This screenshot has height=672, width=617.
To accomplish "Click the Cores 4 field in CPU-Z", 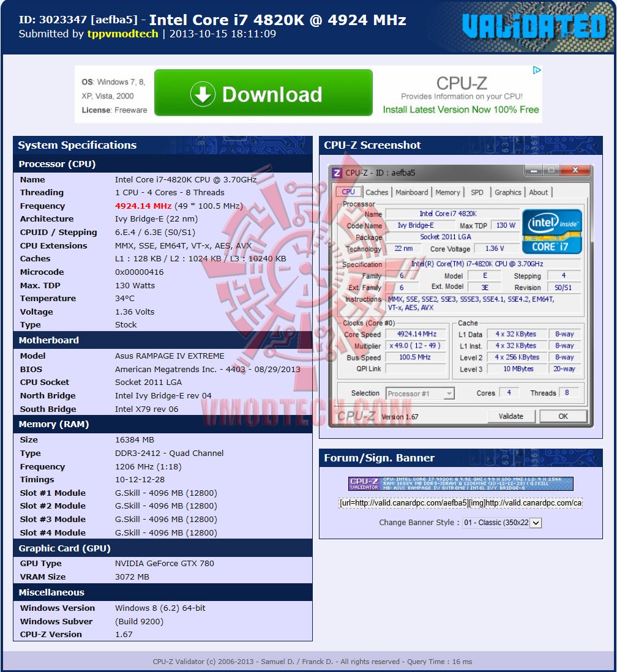I will click(x=509, y=392).
